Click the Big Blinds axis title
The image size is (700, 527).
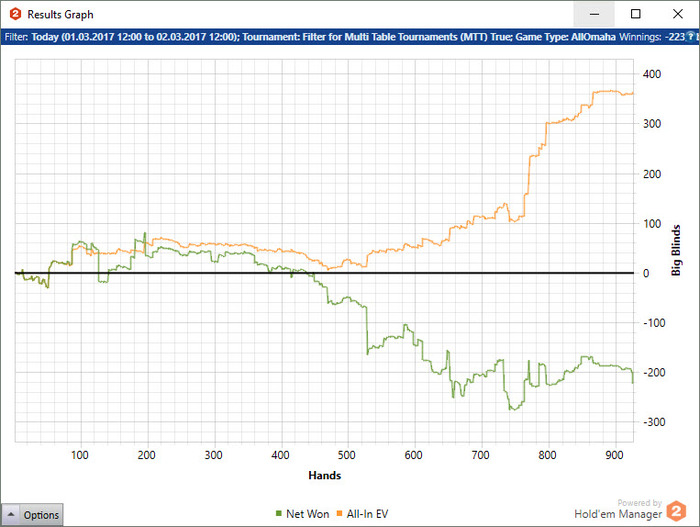(x=676, y=250)
